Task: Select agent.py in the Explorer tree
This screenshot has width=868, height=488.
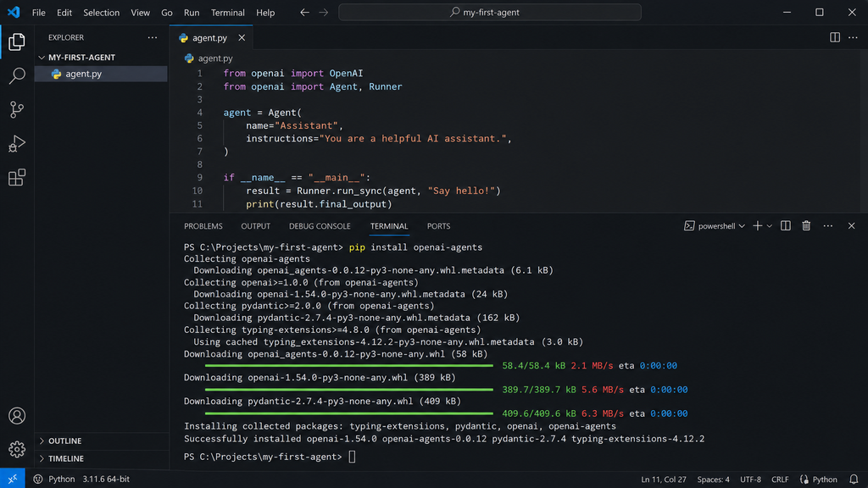Action: coord(101,74)
